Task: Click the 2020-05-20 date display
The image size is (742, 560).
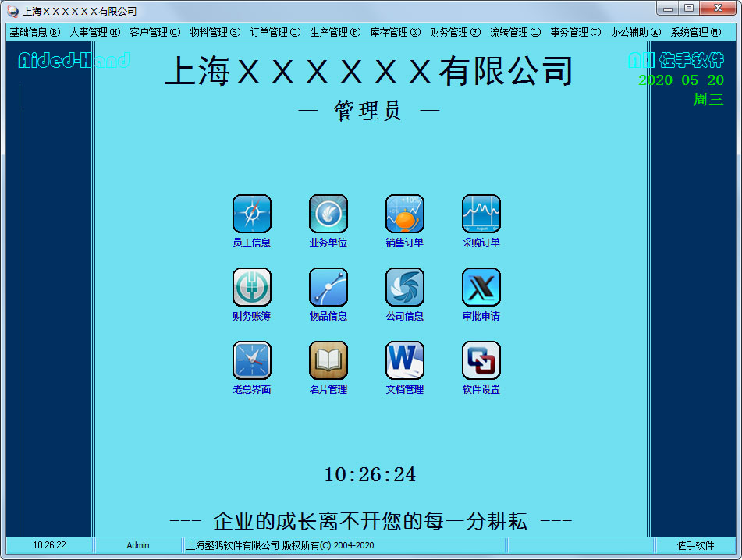Action: (681, 80)
